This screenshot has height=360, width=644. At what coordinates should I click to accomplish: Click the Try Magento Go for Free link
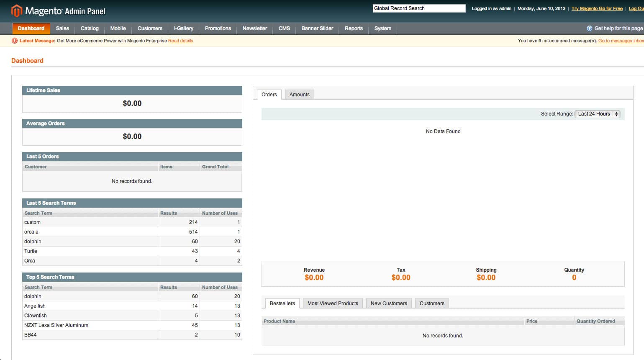point(597,8)
